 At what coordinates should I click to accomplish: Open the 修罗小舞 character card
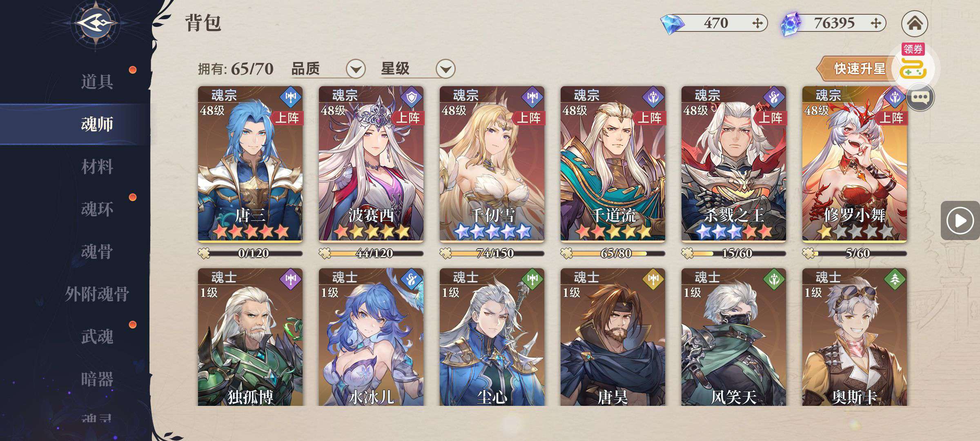854,164
